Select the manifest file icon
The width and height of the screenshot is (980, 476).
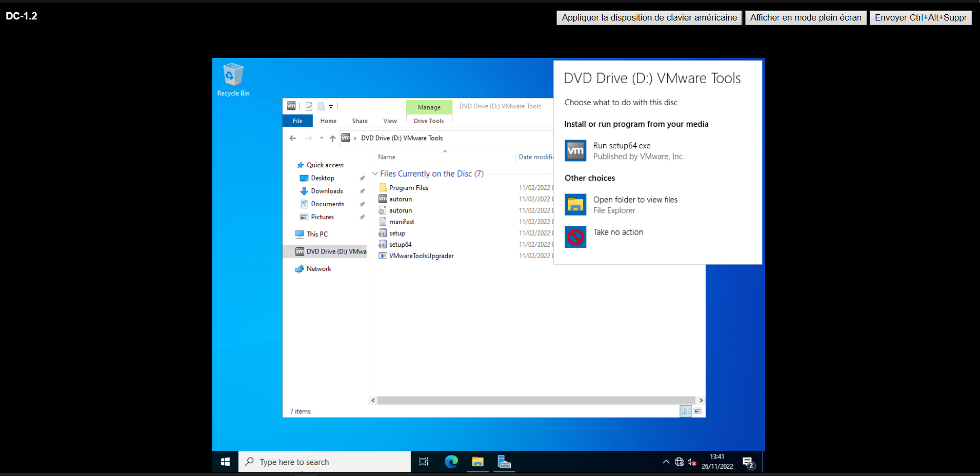(x=383, y=221)
